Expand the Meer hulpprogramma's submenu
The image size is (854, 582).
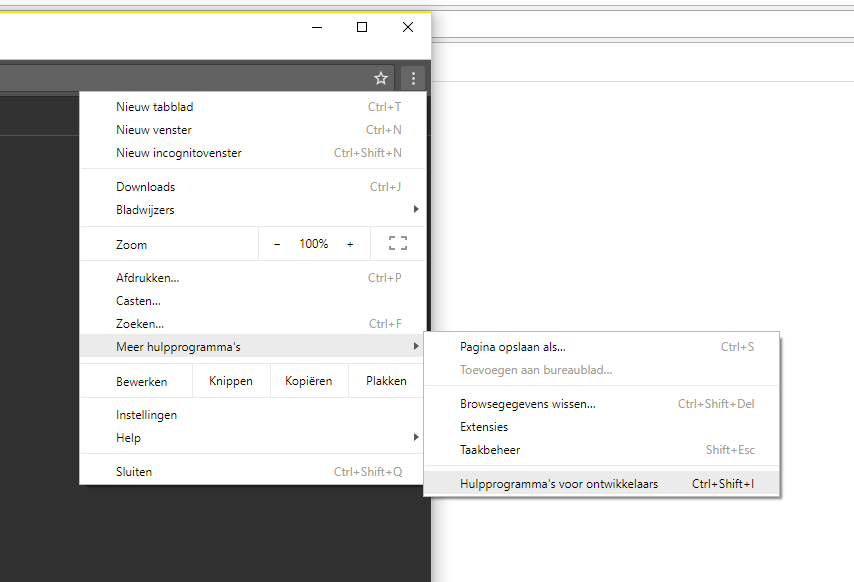tap(253, 347)
